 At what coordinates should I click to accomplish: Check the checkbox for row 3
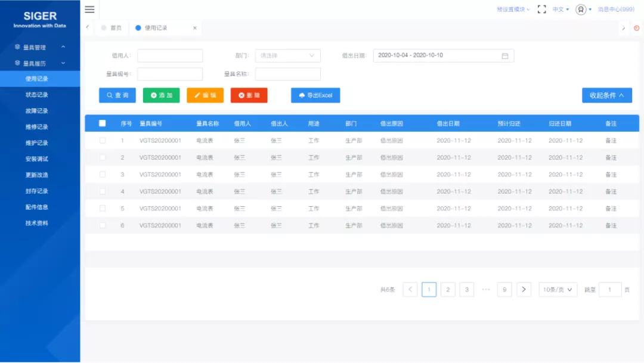103,175
